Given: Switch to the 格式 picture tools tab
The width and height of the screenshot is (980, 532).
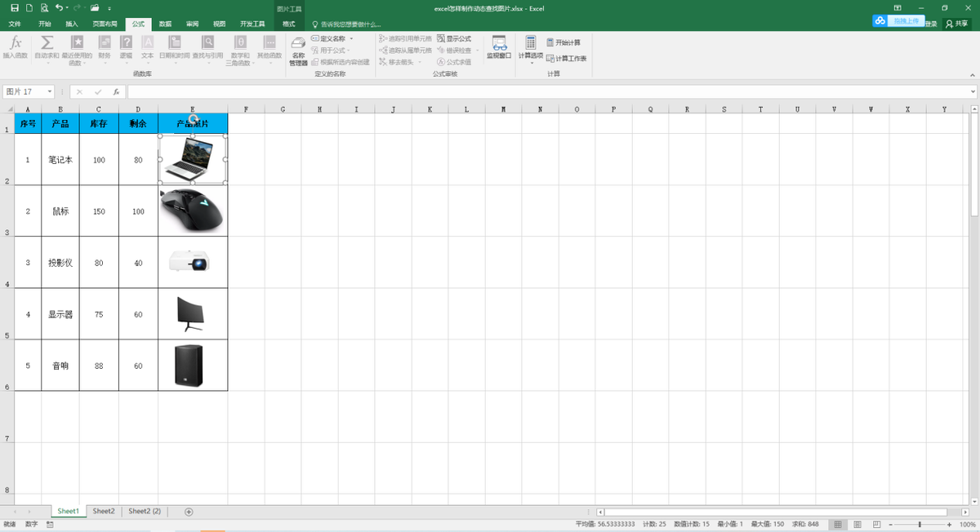Looking at the screenshot, I should (x=288, y=24).
